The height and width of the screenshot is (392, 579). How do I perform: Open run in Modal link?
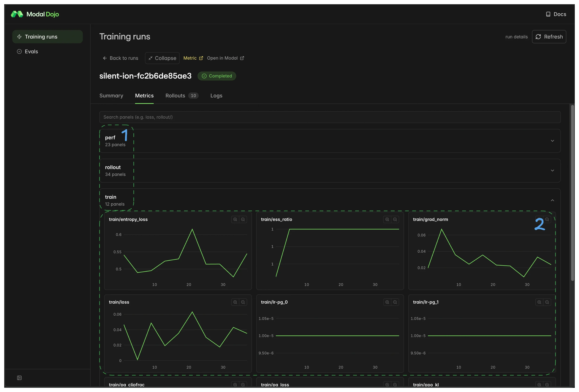[x=226, y=58]
